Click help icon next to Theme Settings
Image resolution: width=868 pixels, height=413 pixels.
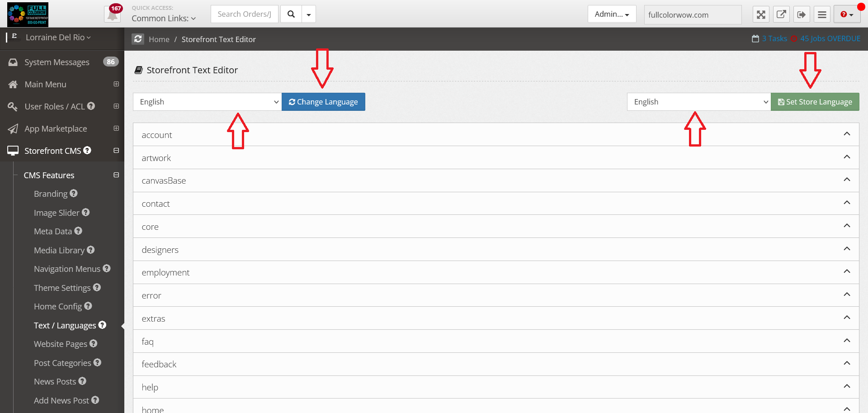97,287
